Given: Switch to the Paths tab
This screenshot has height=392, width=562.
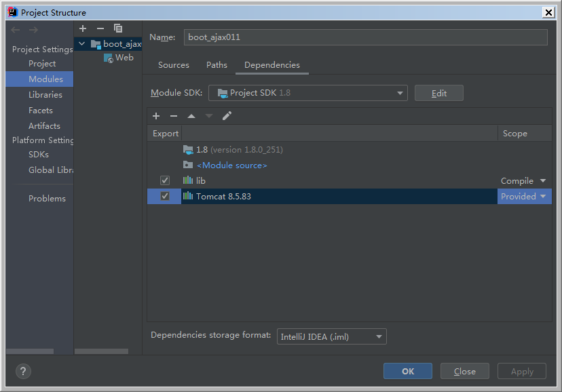Looking at the screenshot, I should click(x=217, y=65).
